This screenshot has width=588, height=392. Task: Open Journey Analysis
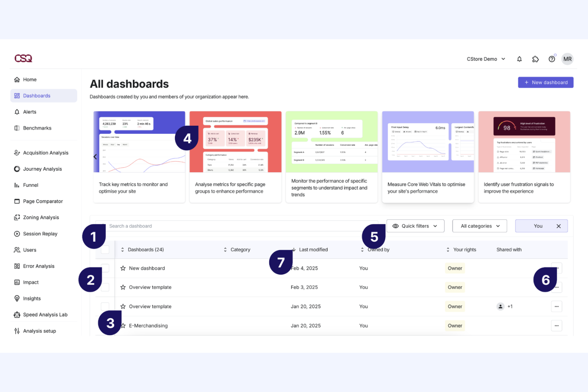(42, 169)
